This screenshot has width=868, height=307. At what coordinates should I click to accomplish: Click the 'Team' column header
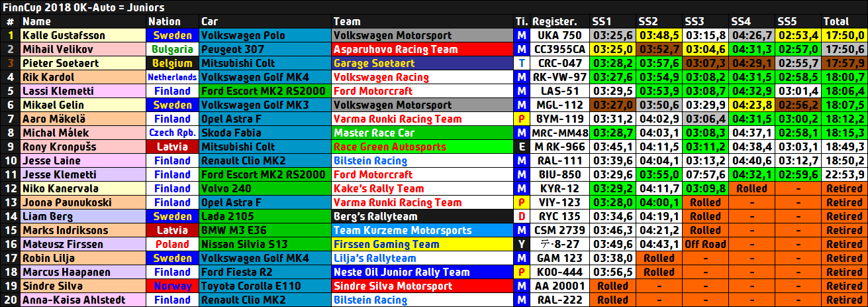[422, 21]
